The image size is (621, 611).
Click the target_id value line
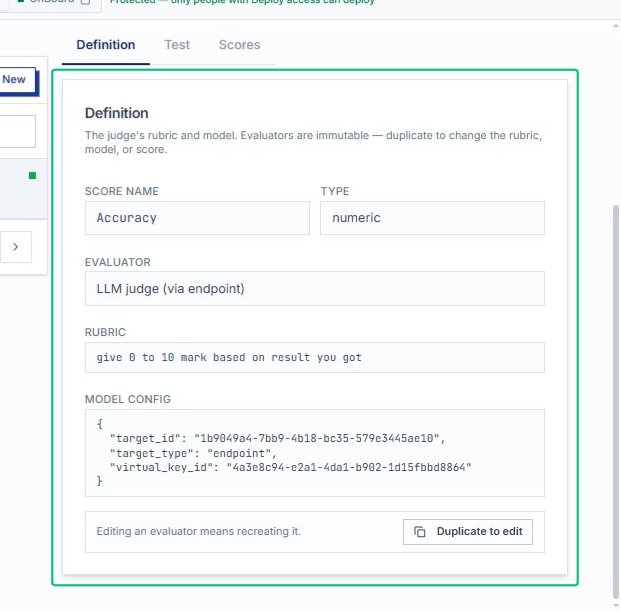coord(277,438)
